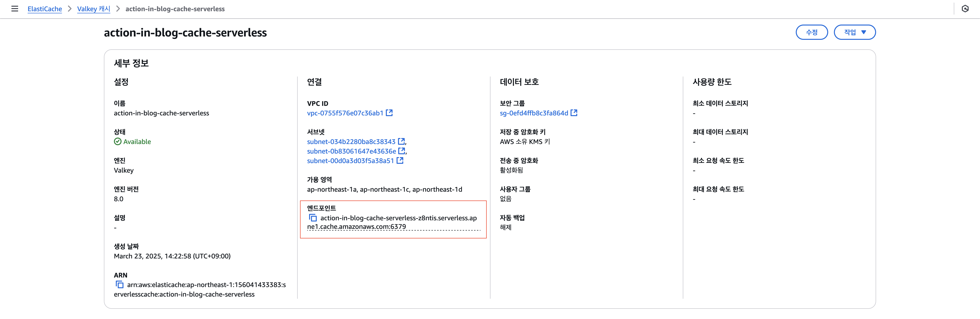
Task: Copy the endpoint address with copy icon
Action: click(x=313, y=218)
